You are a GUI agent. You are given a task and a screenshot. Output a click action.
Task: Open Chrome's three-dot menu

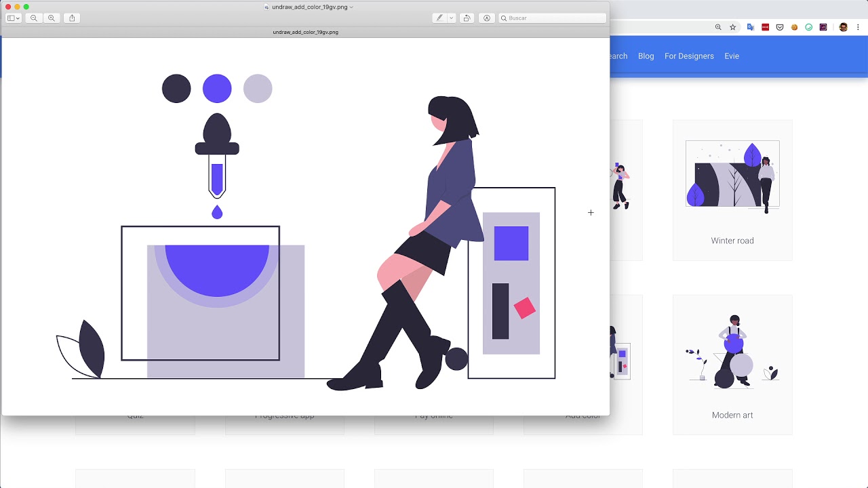858,27
